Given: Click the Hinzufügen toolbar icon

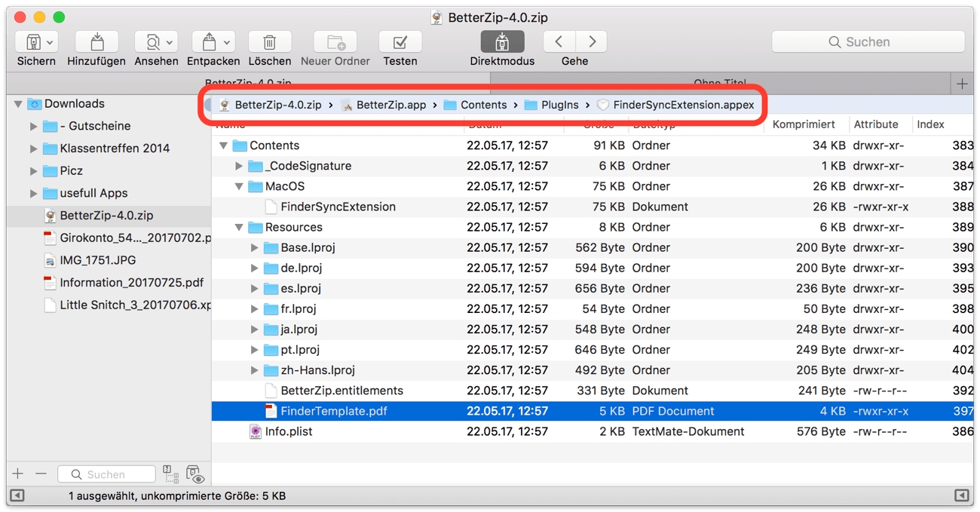Looking at the screenshot, I should 96,42.
